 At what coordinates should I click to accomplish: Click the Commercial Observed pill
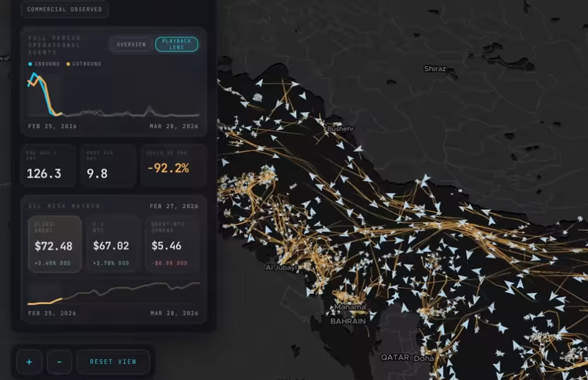pyautogui.click(x=64, y=9)
